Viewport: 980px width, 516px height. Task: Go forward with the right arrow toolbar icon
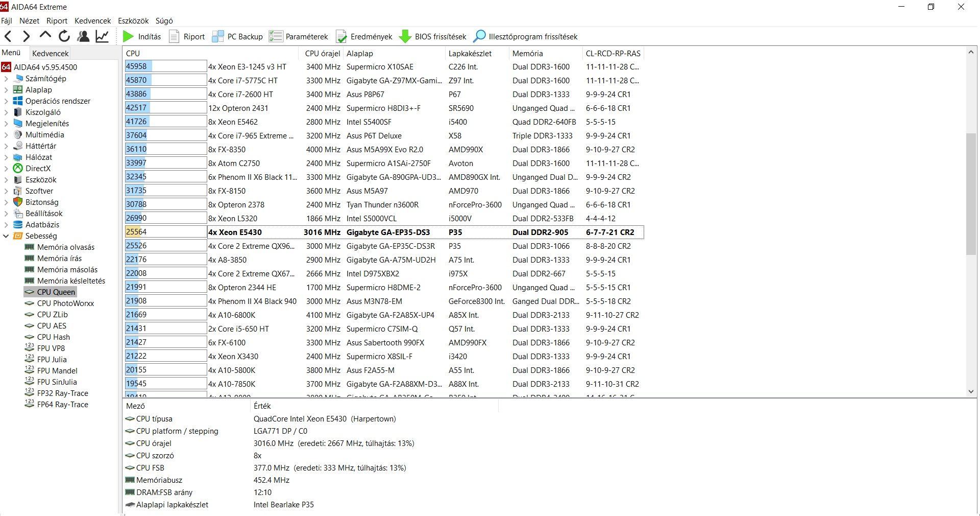[x=27, y=36]
